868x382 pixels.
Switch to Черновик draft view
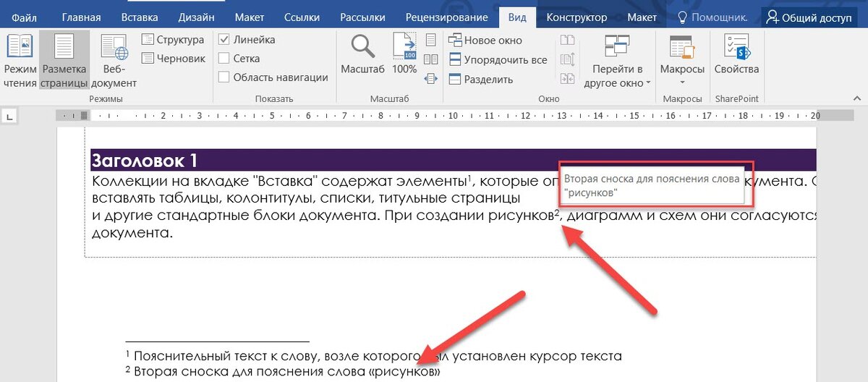173,59
